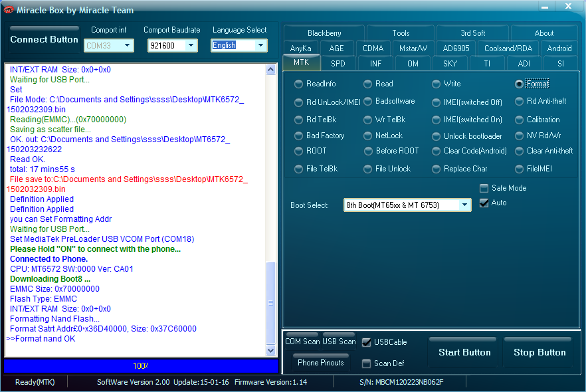
Task: Open the Language Select dropdown
Action: (x=261, y=46)
